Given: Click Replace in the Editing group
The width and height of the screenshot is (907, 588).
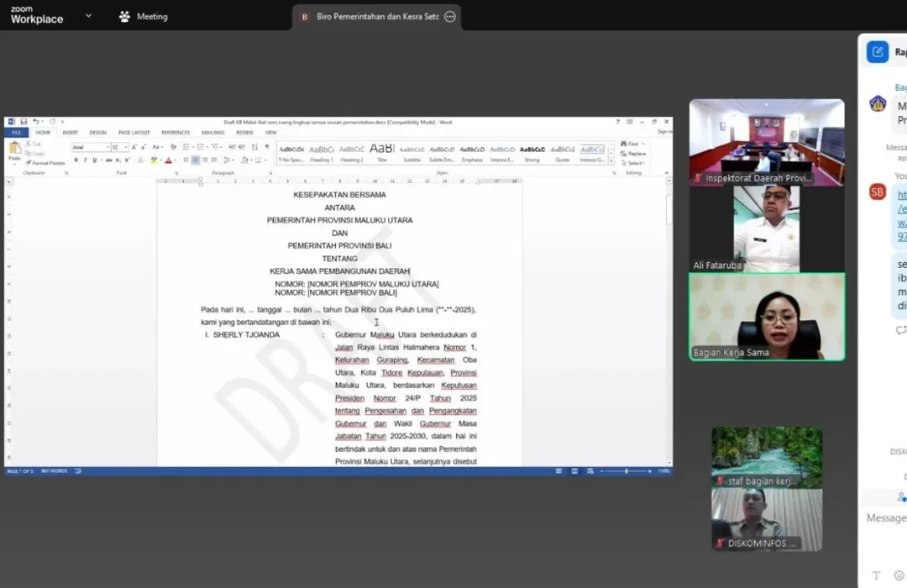Looking at the screenshot, I should coord(636,154).
